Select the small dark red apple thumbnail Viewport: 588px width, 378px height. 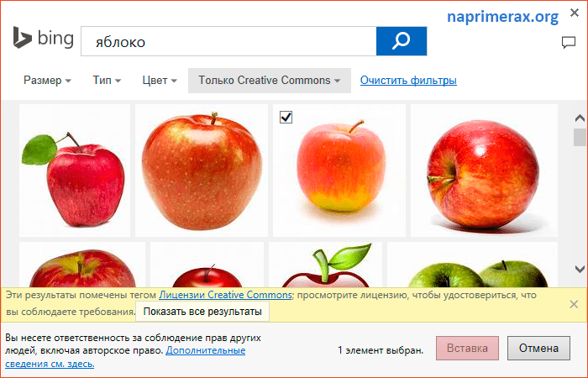[x=207, y=265]
